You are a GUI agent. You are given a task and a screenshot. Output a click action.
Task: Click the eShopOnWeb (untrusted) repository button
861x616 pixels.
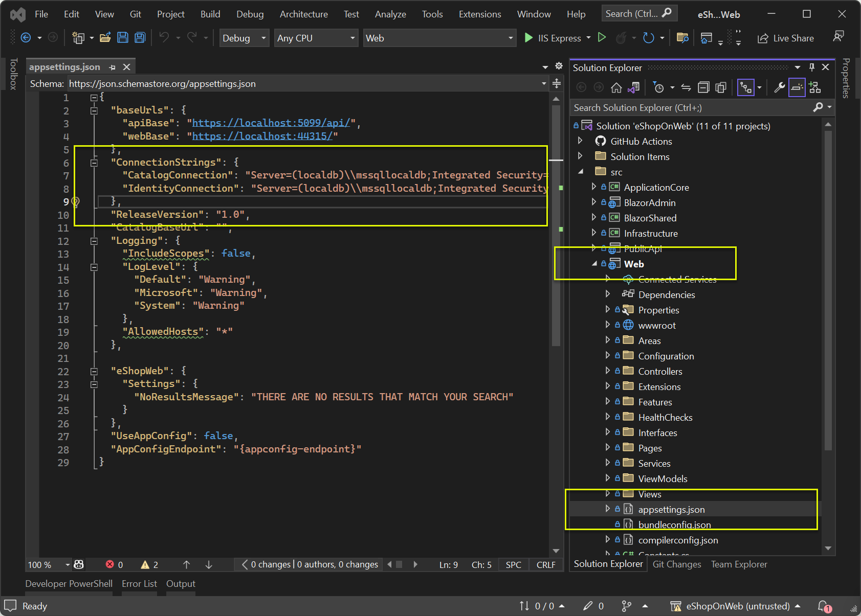click(x=736, y=606)
